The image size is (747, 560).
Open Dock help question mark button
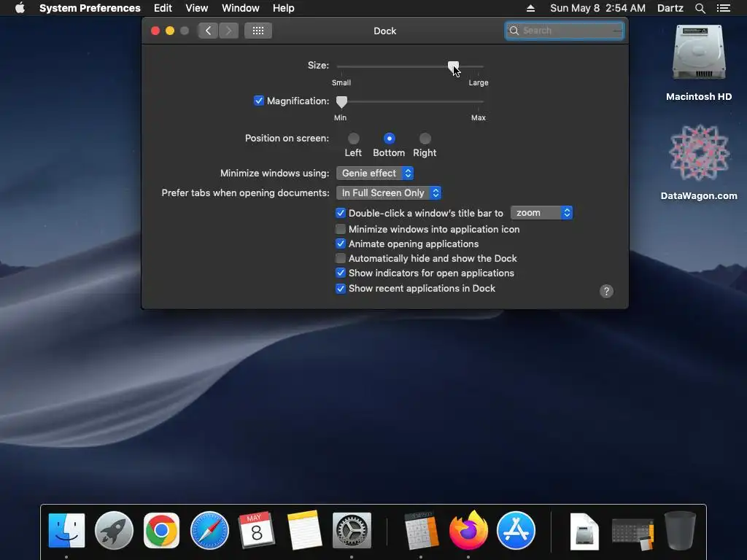[606, 291]
